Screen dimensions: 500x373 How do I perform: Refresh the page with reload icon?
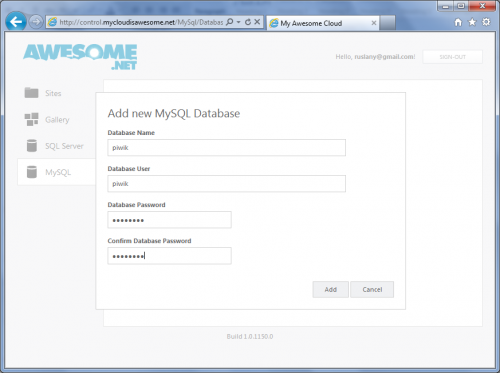point(248,22)
